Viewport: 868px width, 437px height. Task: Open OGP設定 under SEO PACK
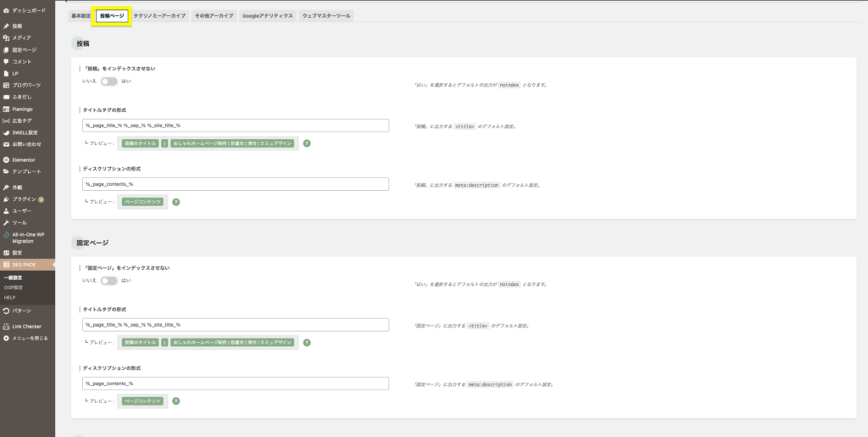point(14,288)
